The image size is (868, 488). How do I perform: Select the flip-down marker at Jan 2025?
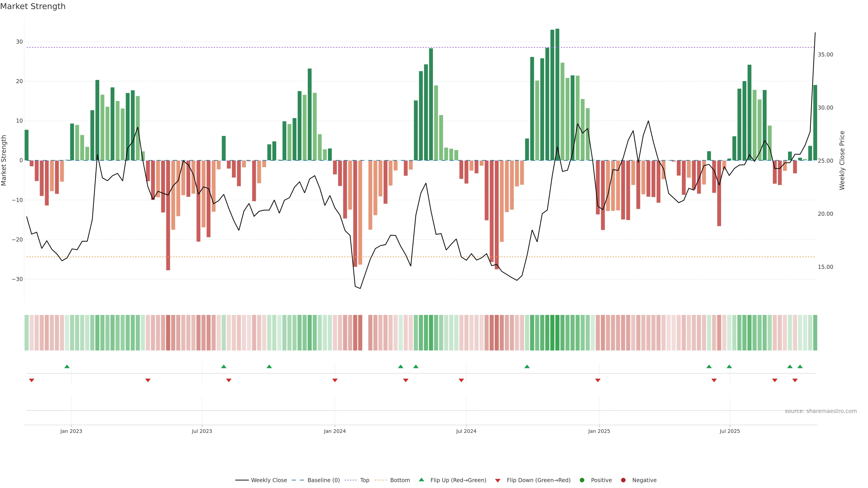[x=598, y=380]
